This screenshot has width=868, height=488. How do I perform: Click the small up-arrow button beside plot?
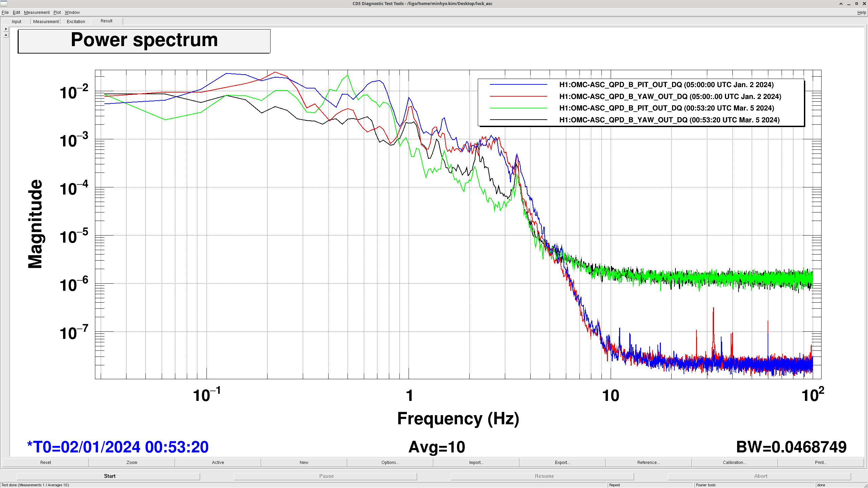point(6,35)
